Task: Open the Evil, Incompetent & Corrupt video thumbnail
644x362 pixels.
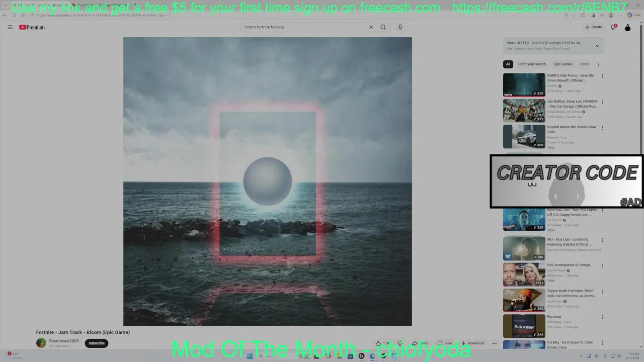Action: point(524,275)
